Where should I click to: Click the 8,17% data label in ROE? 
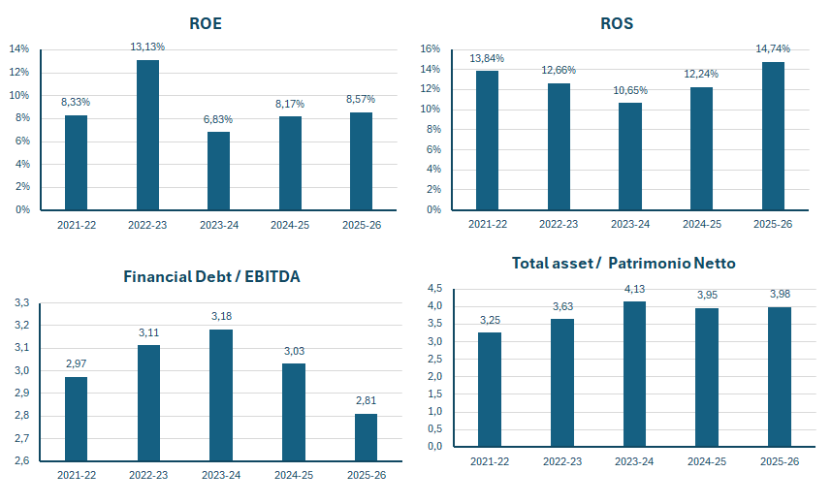click(x=290, y=104)
